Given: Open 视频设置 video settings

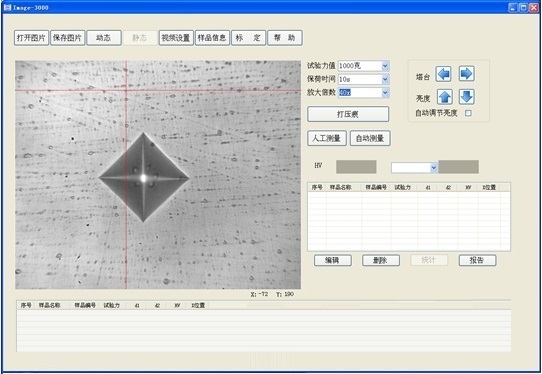Looking at the screenshot, I should point(176,38).
